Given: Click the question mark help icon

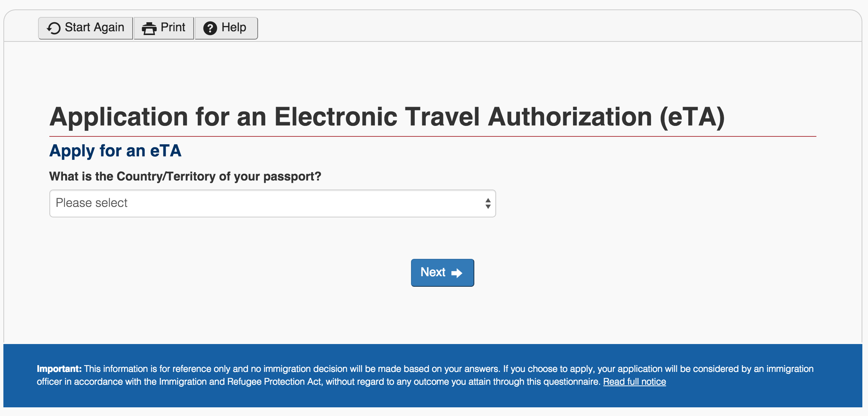Looking at the screenshot, I should point(210,28).
